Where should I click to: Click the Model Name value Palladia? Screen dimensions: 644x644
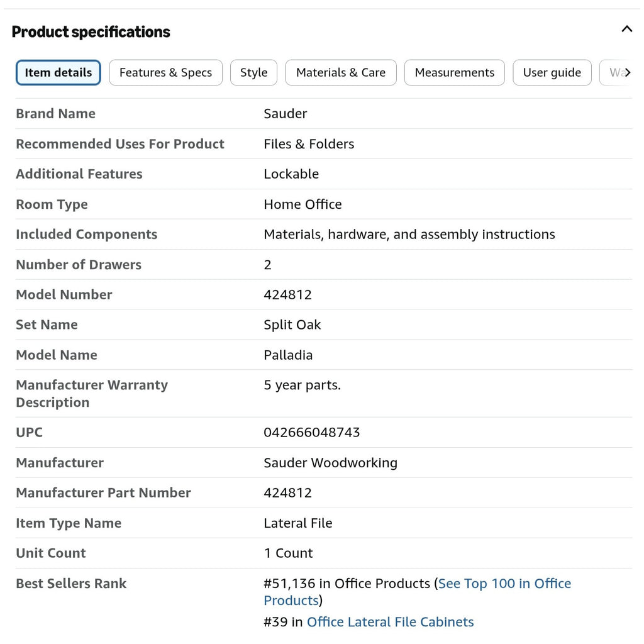coord(288,355)
